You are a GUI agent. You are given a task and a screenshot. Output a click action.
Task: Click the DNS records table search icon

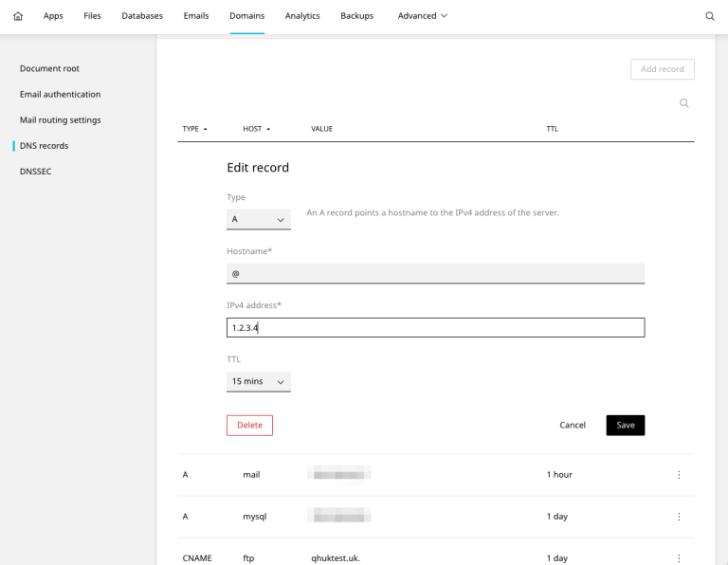click(683, 103)
